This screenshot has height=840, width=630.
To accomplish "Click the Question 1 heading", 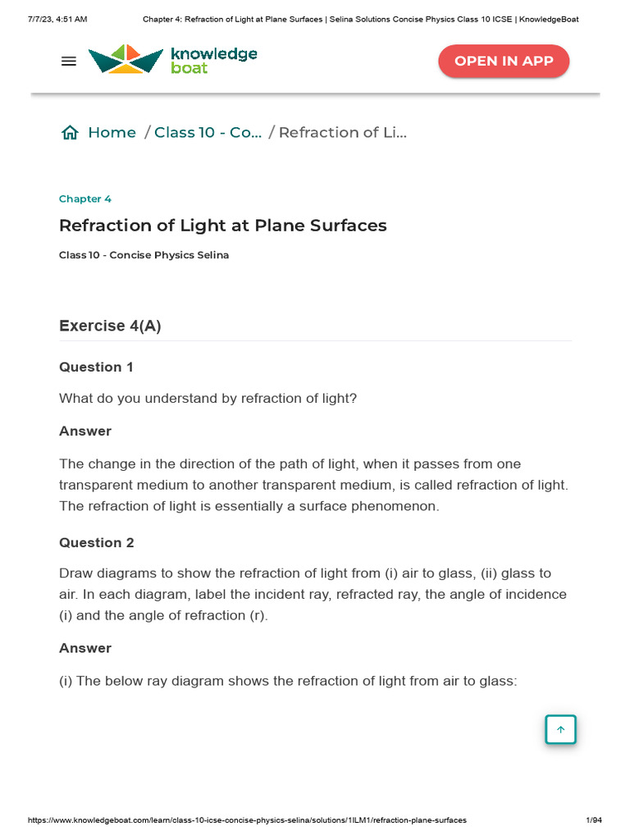I will [x=96, y=367].
